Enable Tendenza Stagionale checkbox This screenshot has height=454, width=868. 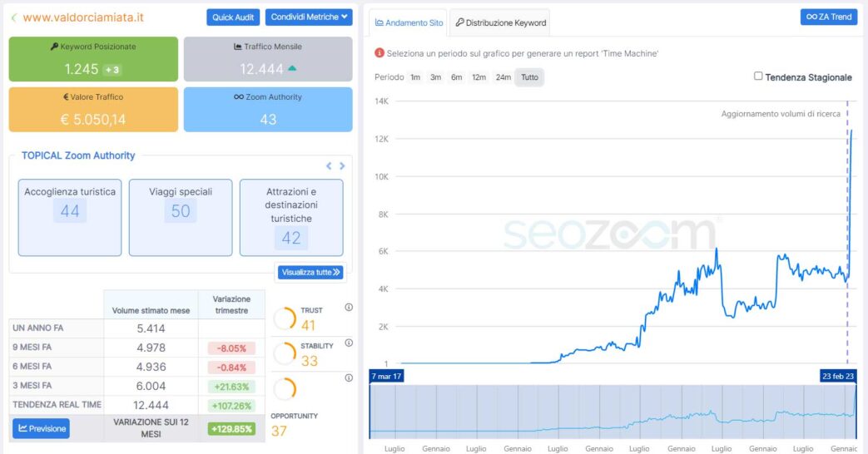758,76
